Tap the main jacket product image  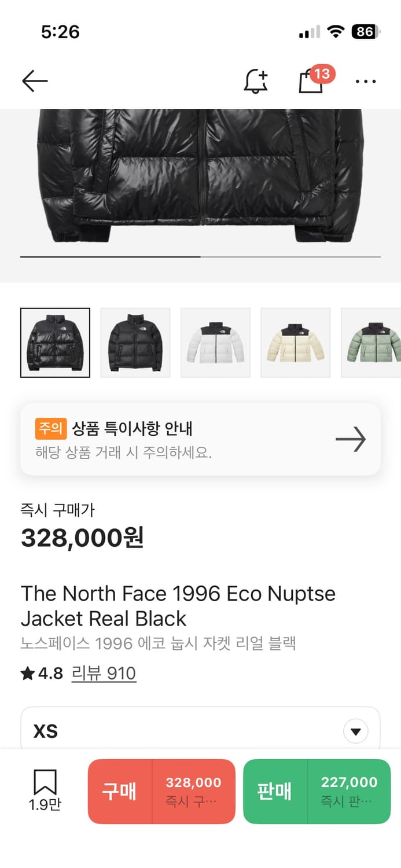point(200,174)
